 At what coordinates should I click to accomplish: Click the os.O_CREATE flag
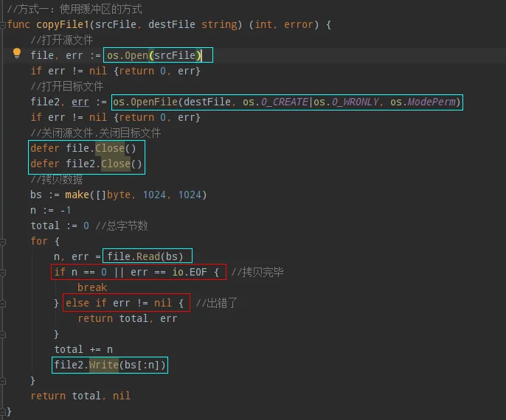pyautogui.click(x=275, y=102)
